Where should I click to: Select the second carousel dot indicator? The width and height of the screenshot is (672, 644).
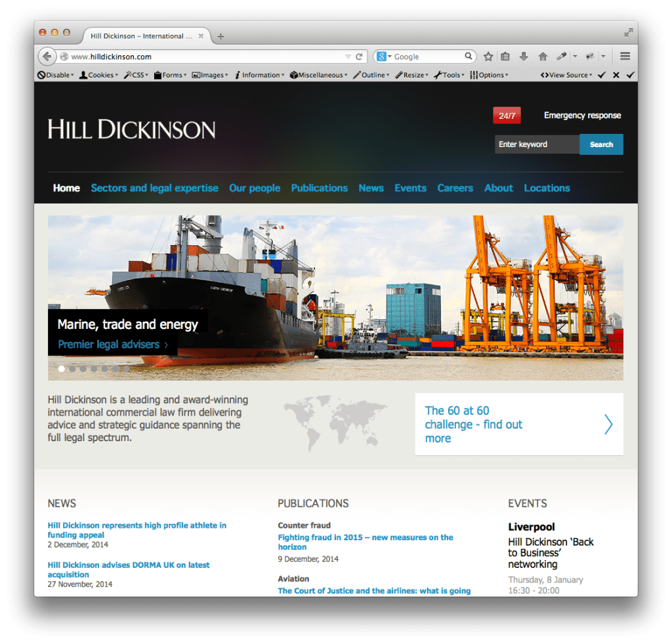point(71,369)
